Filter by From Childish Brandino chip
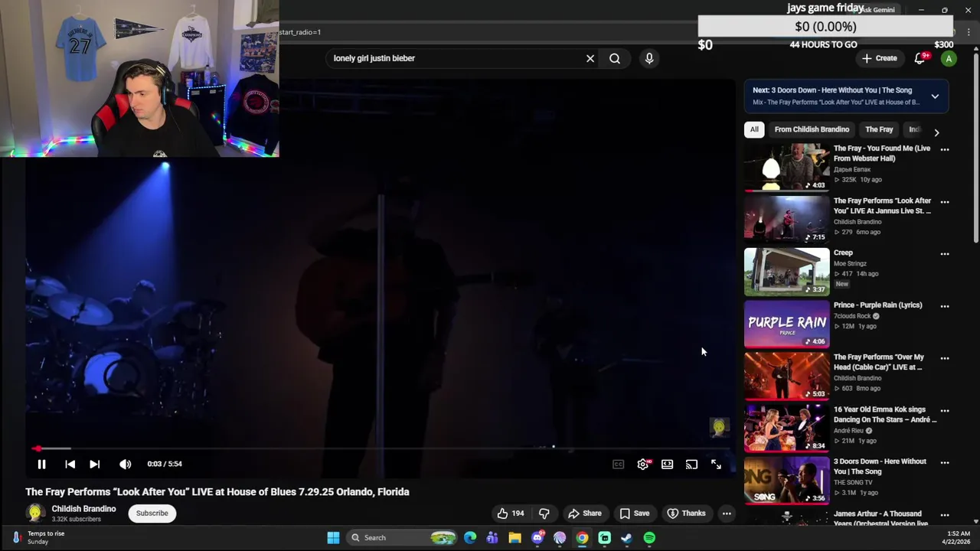The height and width of the screenshot is (551, 980). pyautogui.click(x=812, y=129)
